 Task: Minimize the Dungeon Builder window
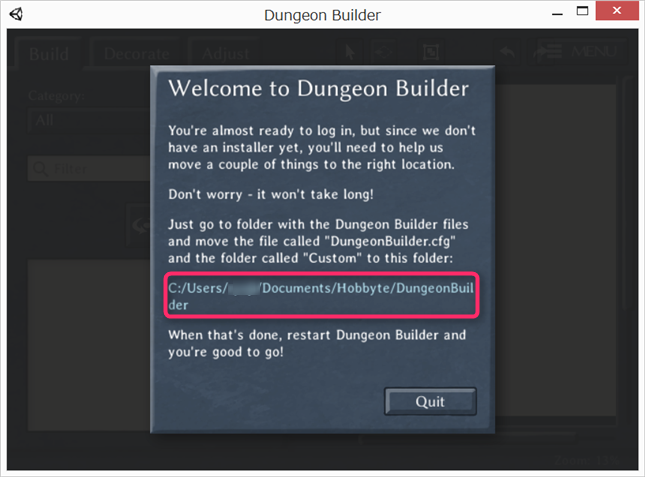click(x=557, y=14)
